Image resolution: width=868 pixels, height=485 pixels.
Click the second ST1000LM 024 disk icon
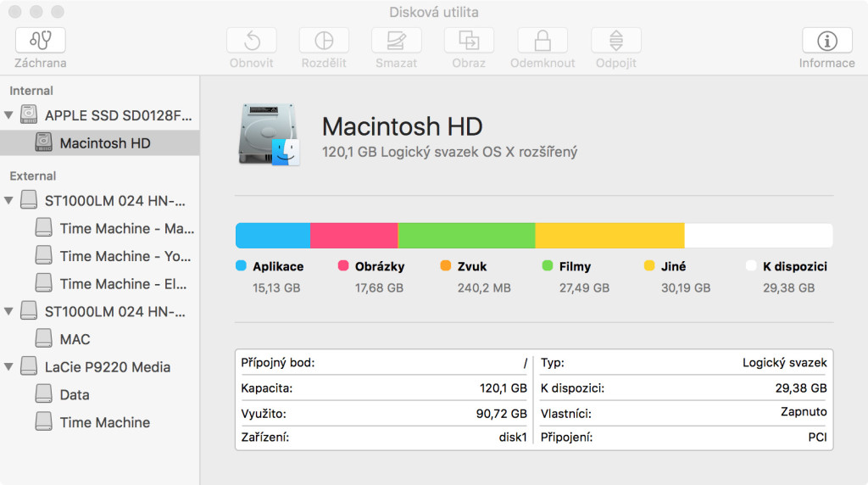29,310
